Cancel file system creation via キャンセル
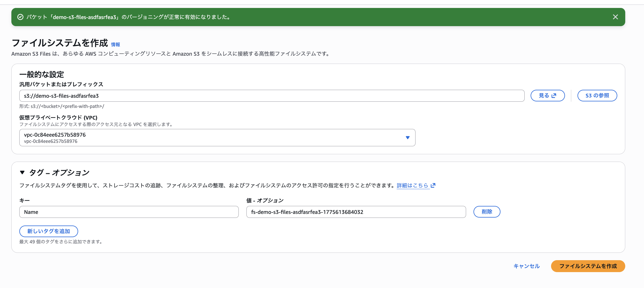644x288 pixels. click(x=526, y=266)
